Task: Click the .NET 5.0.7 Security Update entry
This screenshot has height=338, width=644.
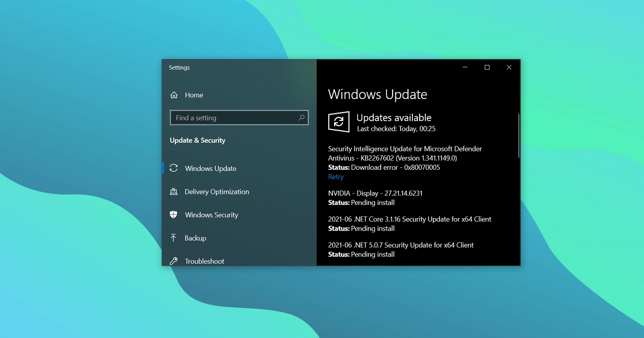Action: [401, 245]
